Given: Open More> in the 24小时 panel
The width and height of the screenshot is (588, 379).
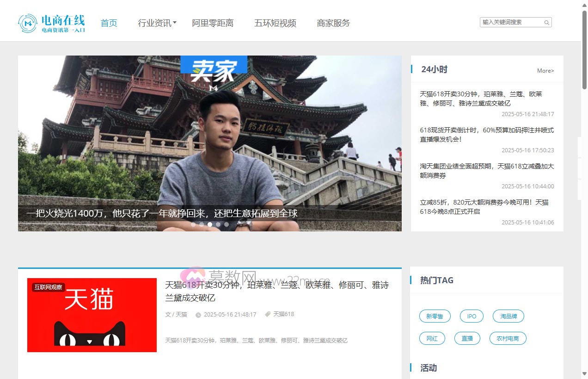Looking at the screenshot, I should pyautogui.click(x=545, y=71).
